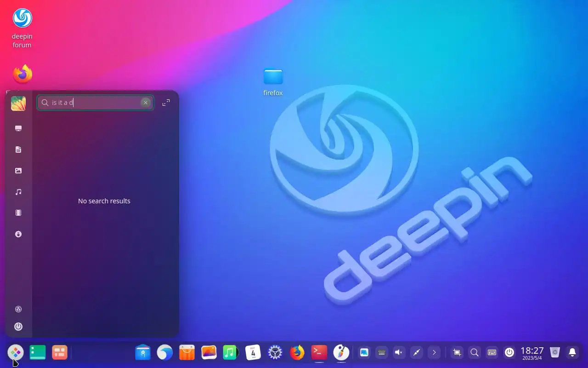The width and height of the screenshot is (588, 368).
Task: Toggle the muted volume tray icon
Action: 399,353
